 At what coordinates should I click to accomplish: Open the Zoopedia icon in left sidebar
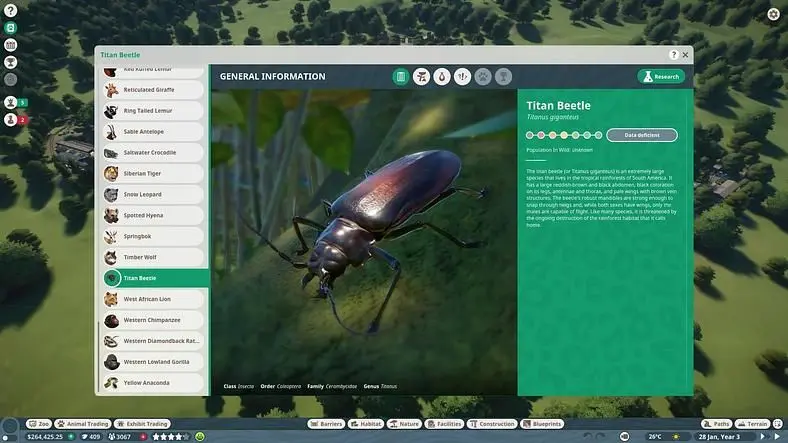click(x=11, y=28)
